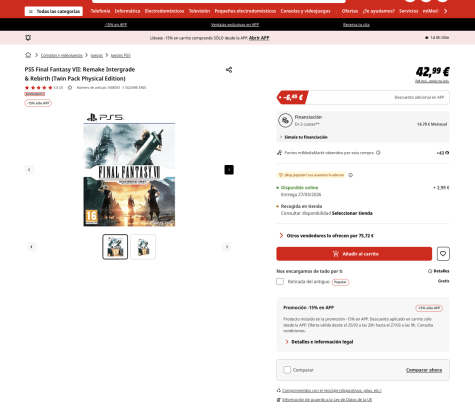This screenshot has width=475, height=414.
Task: Click the SQUARE ENIX brand text
Action: (135, 88)
